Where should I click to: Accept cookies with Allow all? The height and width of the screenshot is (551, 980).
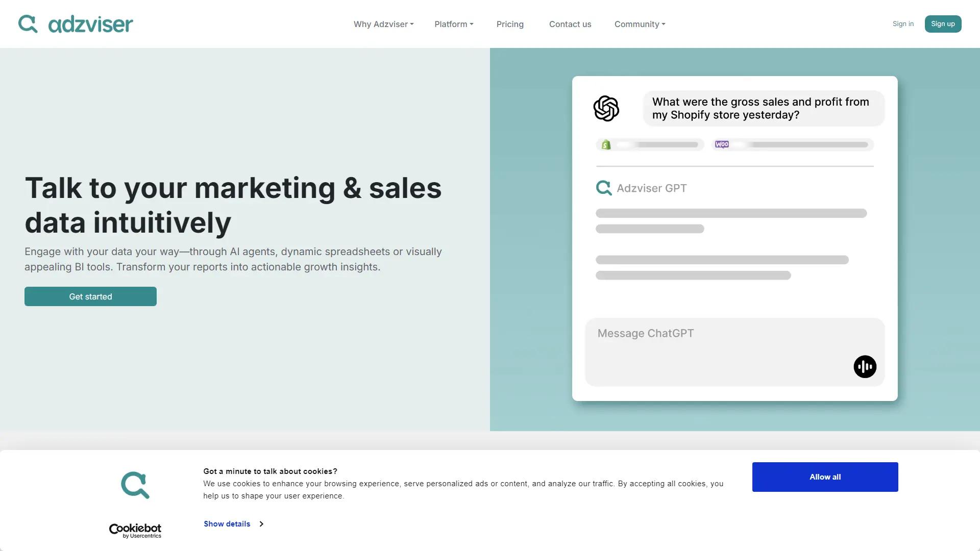coord(825,477)
